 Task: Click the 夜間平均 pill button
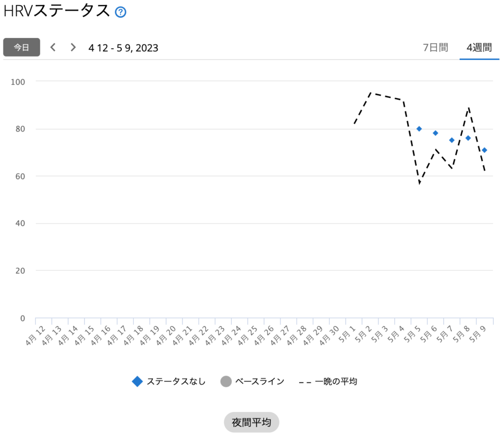point(252,422)
